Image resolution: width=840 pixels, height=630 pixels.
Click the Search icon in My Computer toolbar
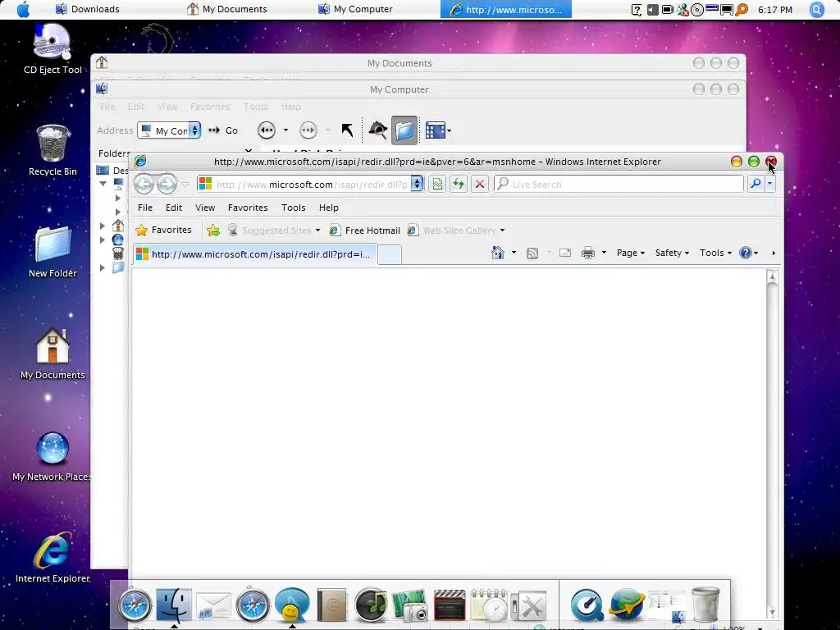[x=377, y=130]
